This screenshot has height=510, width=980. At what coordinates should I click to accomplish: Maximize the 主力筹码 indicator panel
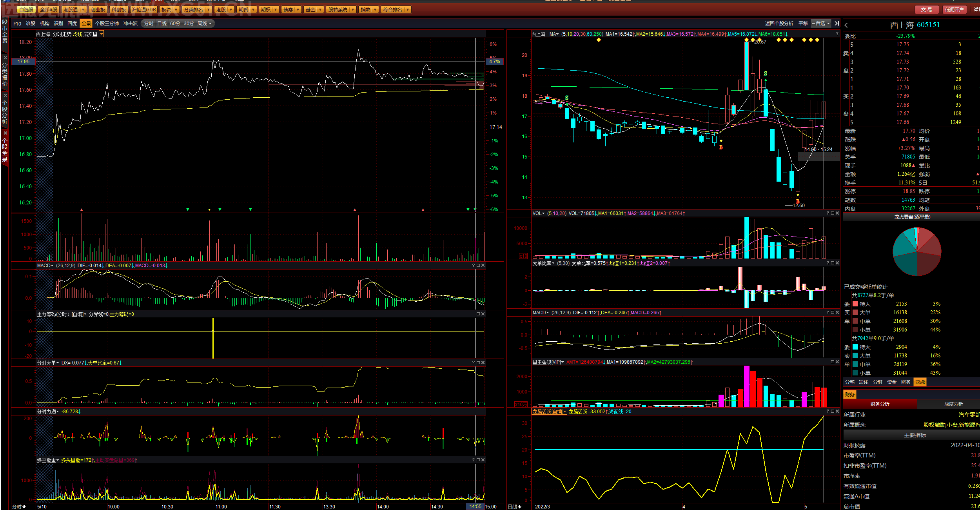pyautogui.click(x=478, y=314)
